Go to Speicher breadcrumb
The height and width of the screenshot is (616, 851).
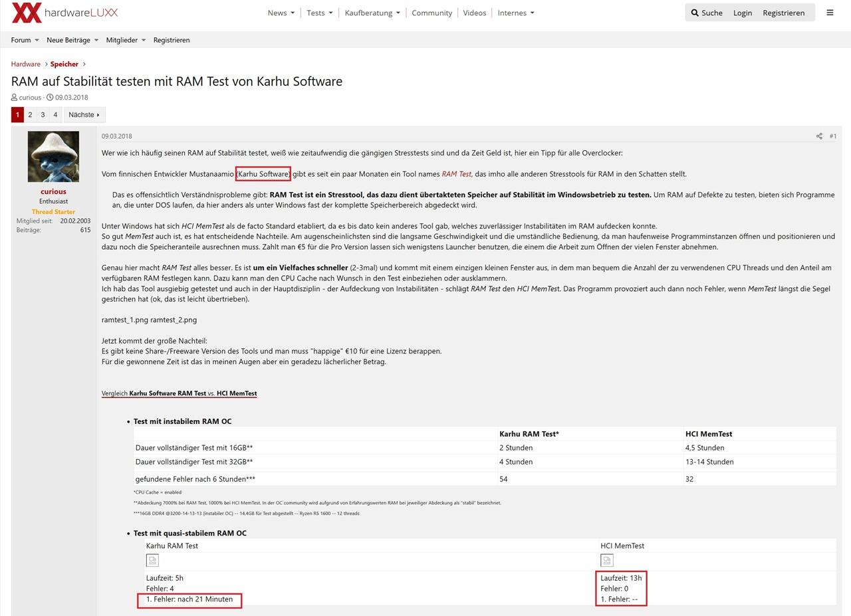(x=64, y=64)
